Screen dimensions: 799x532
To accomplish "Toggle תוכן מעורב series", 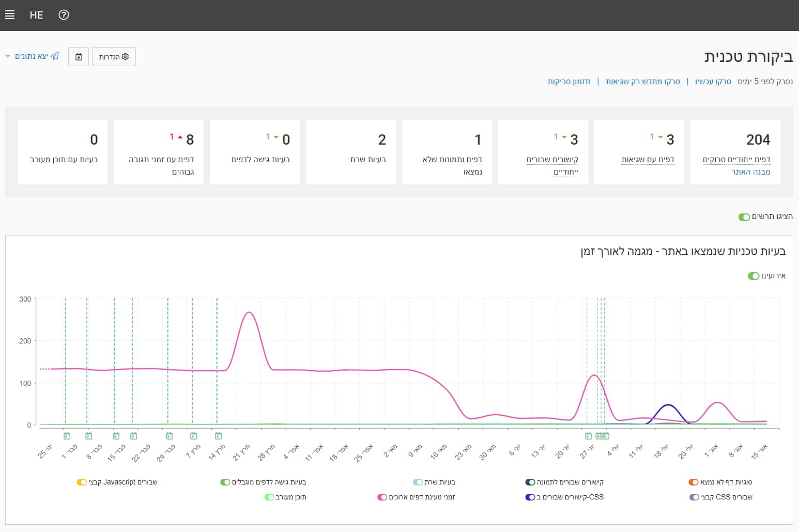I will tap(269, 497).
